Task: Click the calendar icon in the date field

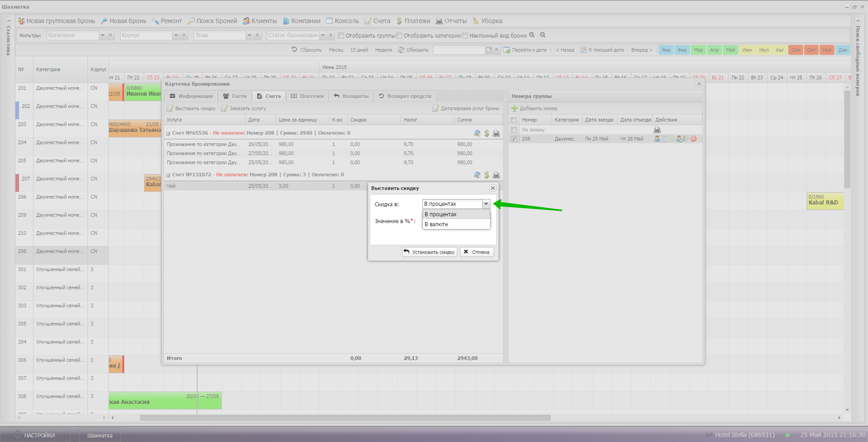Action: point(489,50)
